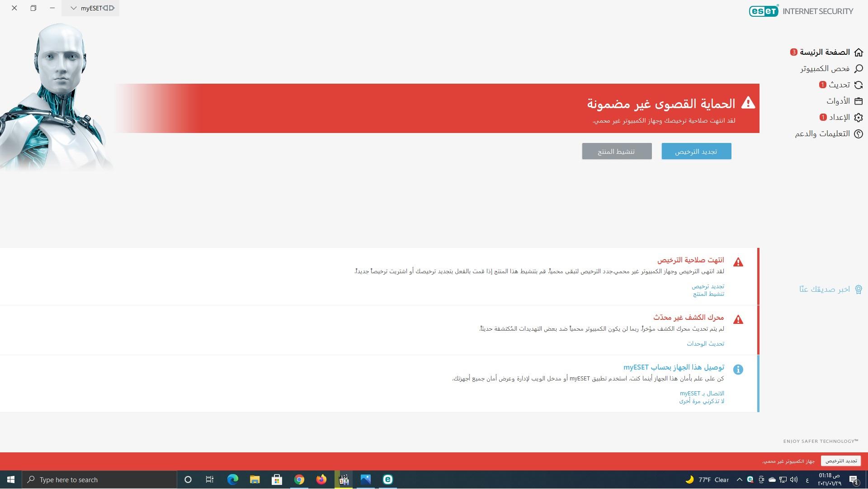Viewport: 868px width, 489px height.
Task: Click warning icon beside انتهت صلاحية الترخيص
Action: [x=738, y=262]
